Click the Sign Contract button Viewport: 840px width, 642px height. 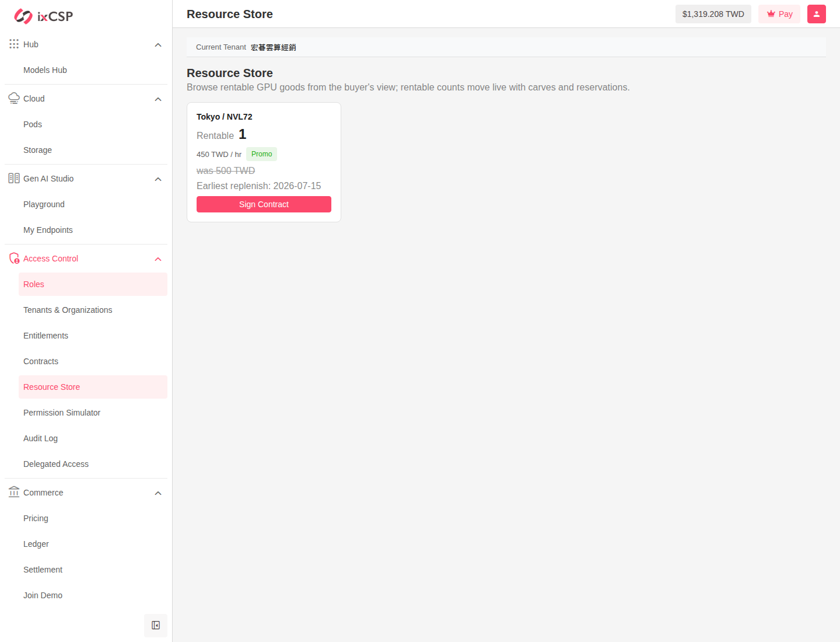click(x=264, y=204)
